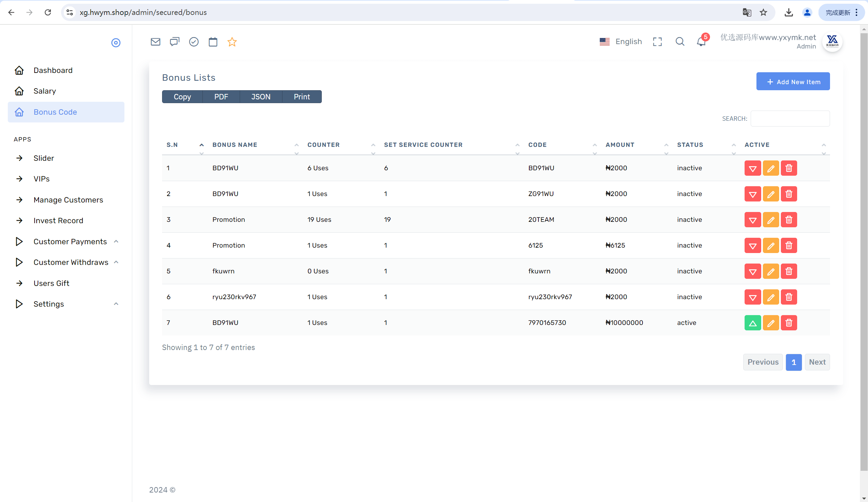
Task: Toggle the sidebar collapse circle icon
Action: [116, 43]
